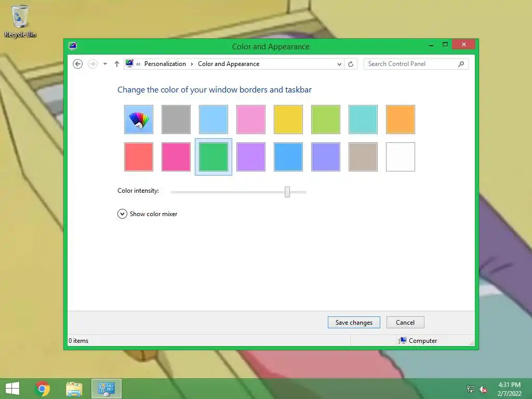Go back with the Back arrow
Screen dimensions: 532x399
[78, 64]
